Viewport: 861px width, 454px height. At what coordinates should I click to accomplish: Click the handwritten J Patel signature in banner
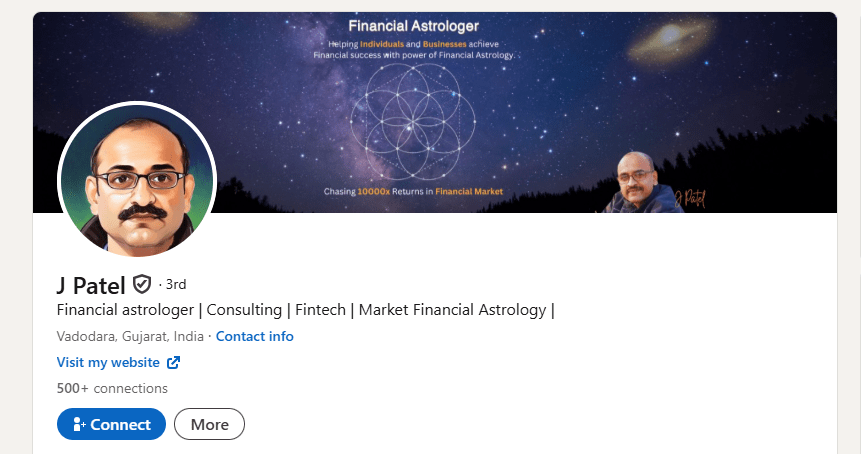[x=690, y=198]
